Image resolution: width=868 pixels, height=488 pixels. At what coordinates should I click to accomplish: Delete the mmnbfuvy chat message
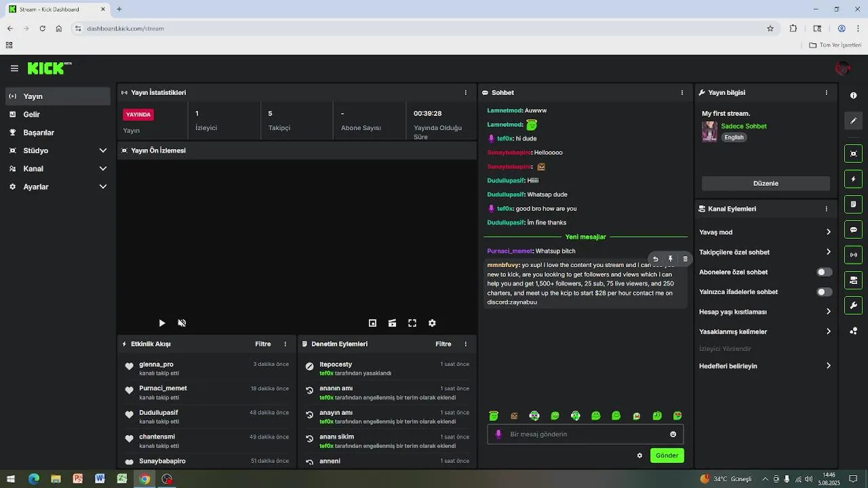click(685, 259)
